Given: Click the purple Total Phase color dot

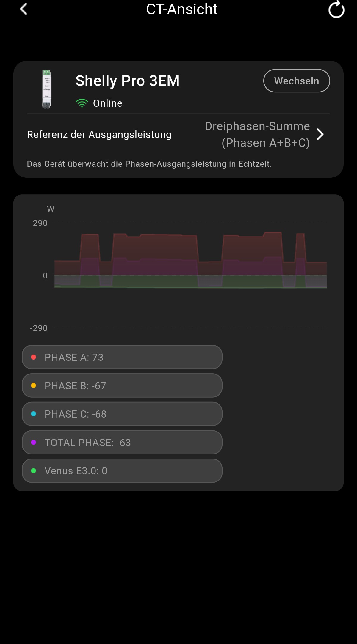Looking at the screenshot, I should coord(34,443).
